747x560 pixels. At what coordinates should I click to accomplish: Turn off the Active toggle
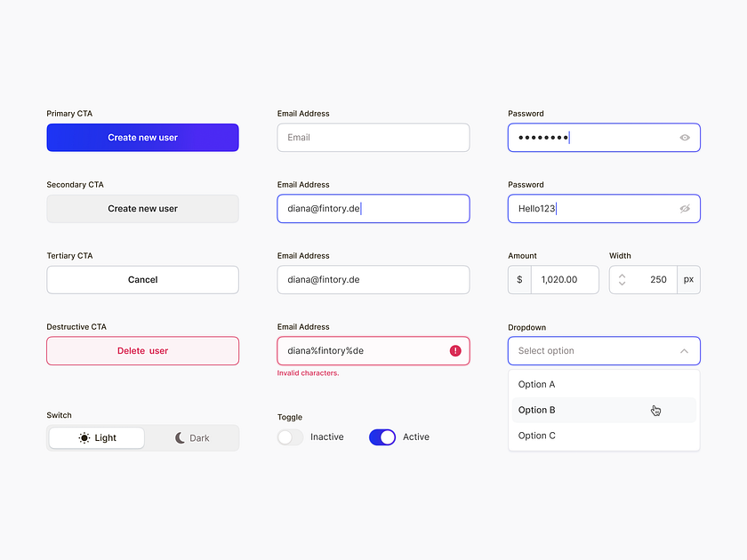(x=382, y=437)
